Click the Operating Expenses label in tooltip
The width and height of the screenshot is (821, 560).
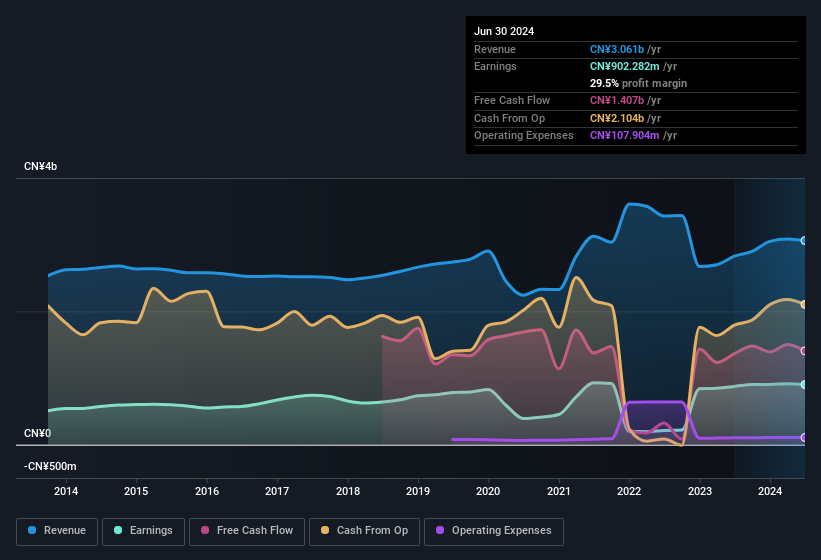(524, 136)
